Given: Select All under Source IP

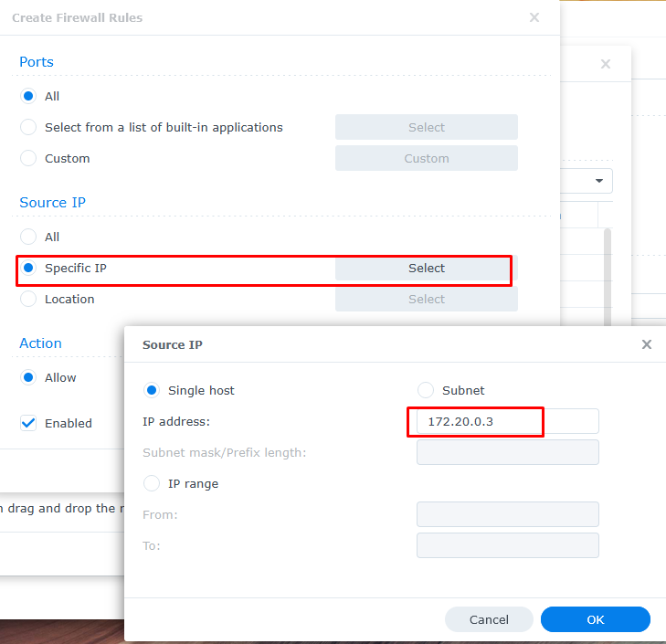Looking at the screenshot, I should click(28, 237).
